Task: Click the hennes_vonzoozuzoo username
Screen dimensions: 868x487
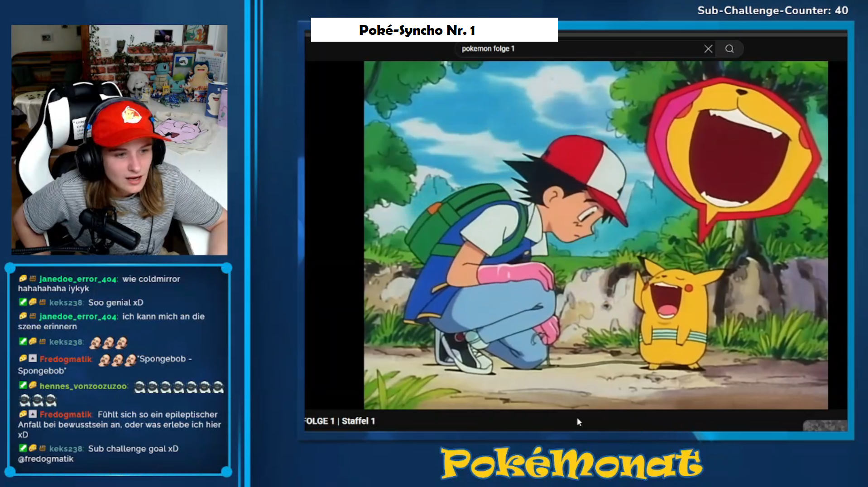Action: (83, 386)
